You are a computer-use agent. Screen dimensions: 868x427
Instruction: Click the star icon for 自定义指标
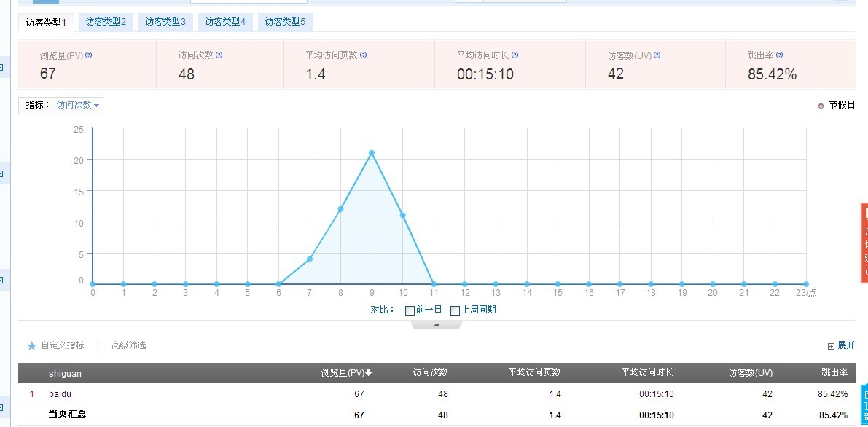[x=31, y=346]
